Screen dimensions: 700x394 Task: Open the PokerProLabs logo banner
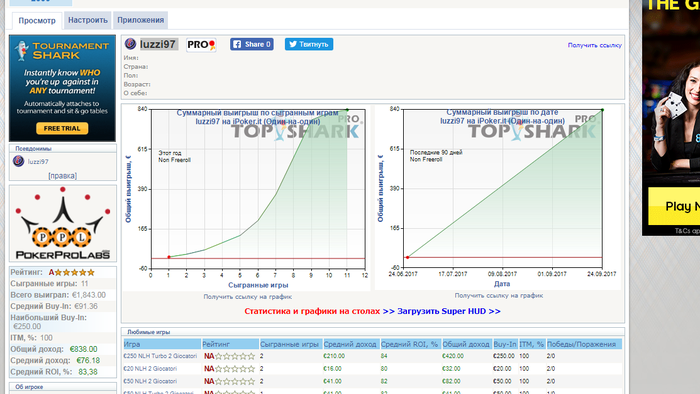[x=62, y=224]
